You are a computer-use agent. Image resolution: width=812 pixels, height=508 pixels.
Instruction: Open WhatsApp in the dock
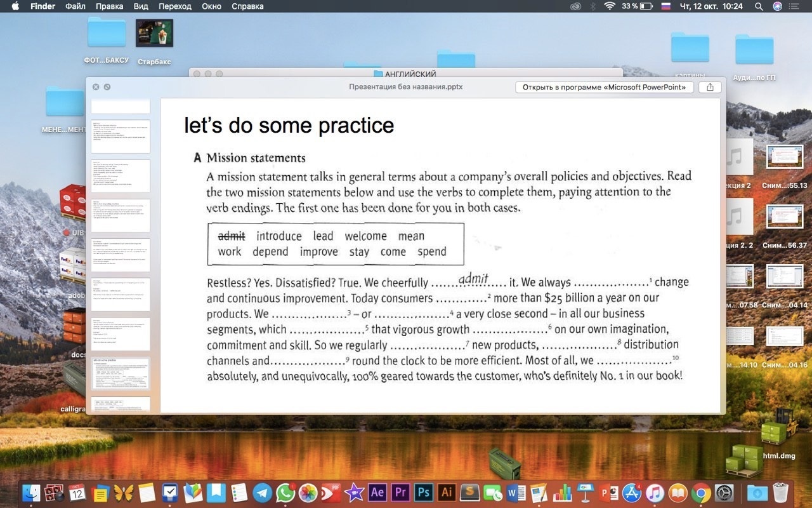click(x=285, y=492)
